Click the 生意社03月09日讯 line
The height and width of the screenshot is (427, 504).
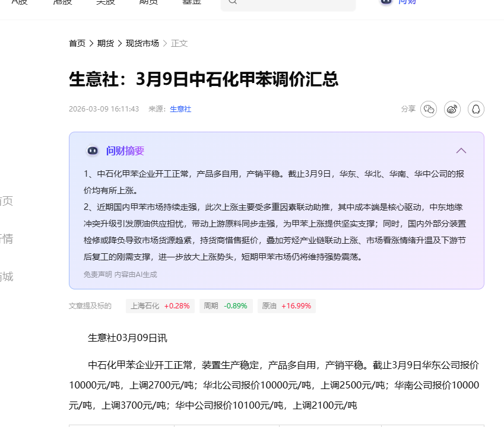(x=127, y=338)
